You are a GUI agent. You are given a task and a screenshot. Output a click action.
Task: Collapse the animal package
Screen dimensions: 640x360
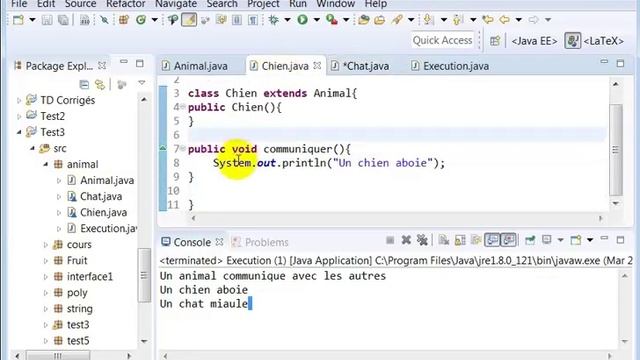tap(46, 164)
